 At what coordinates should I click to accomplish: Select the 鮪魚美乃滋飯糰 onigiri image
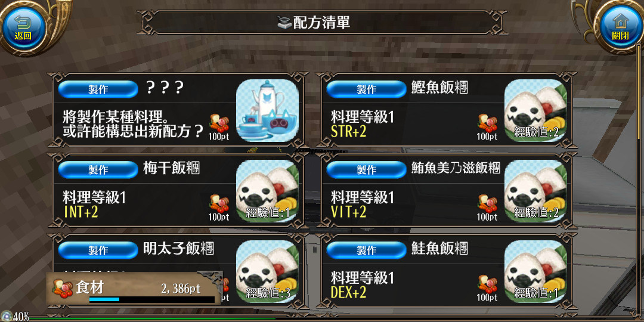535,191
